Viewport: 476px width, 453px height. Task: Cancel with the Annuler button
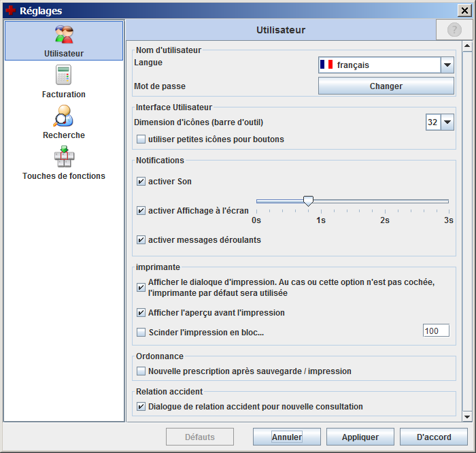[x=286, y=437]
